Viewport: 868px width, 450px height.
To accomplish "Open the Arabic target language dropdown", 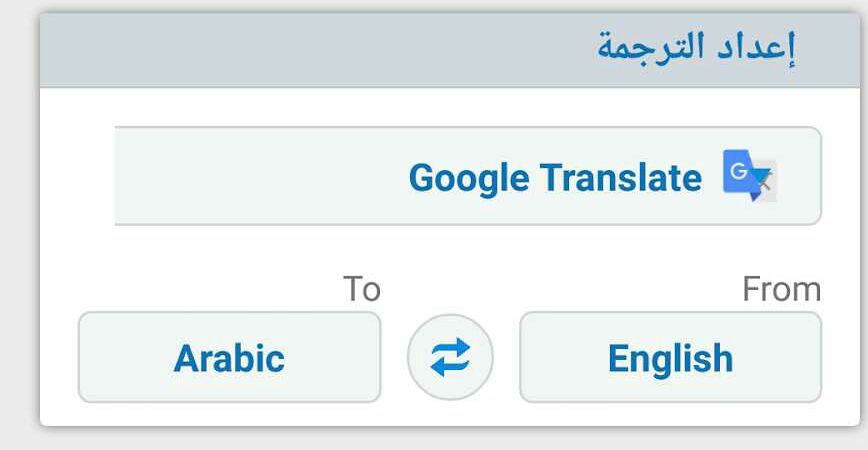I will point(229,357).
